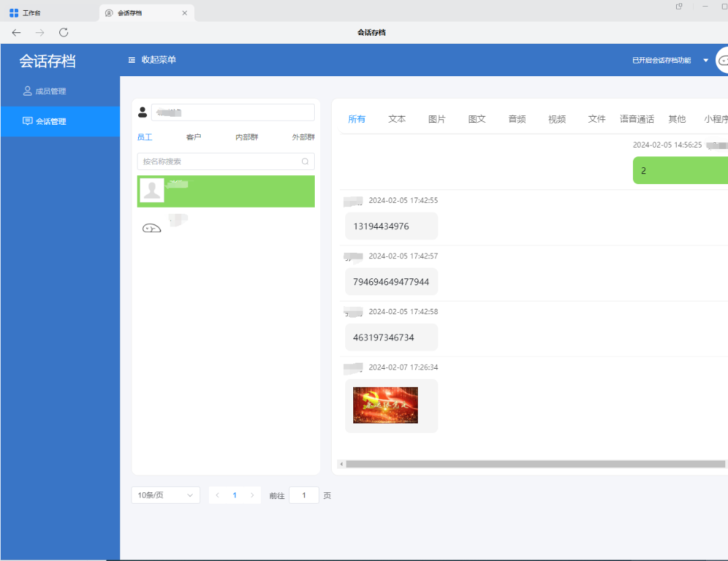Close the 会话存档 browser tab

click(x=185, y=13)
